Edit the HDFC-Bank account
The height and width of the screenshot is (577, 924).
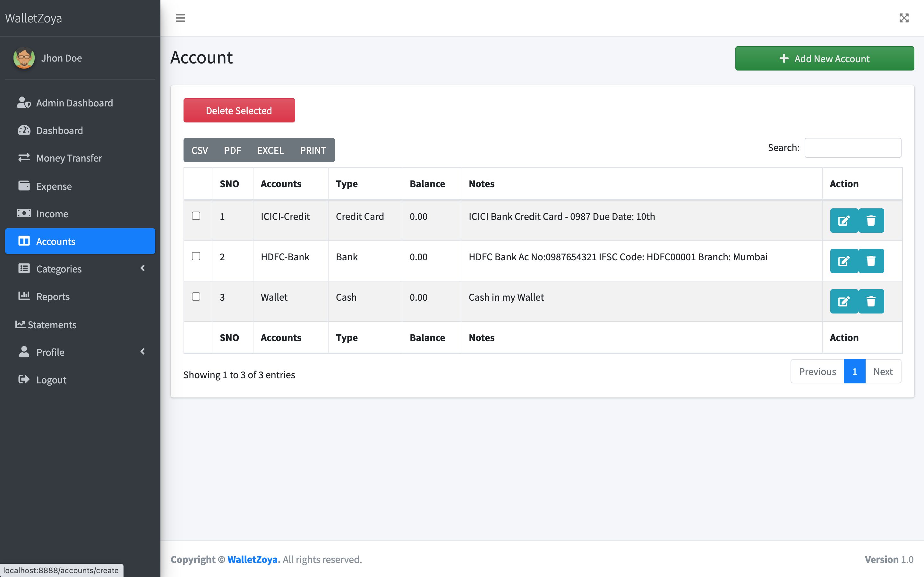tap(843, 261)
